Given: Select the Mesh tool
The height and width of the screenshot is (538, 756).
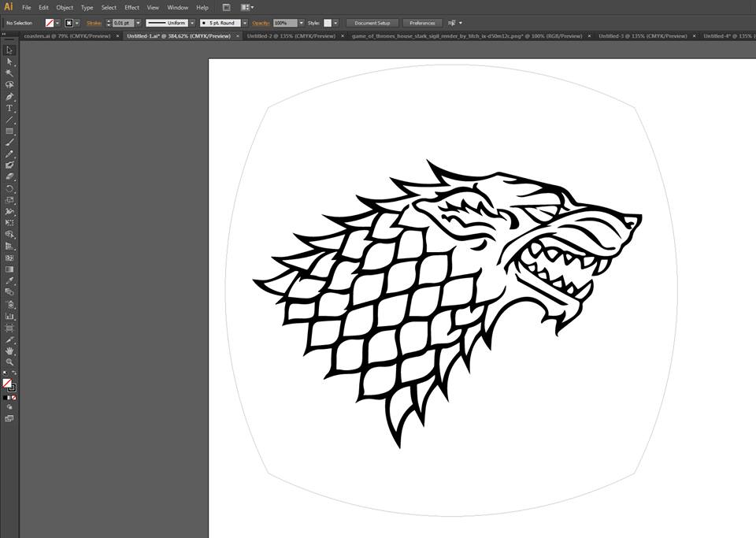Looking at the screenshot, I should click(9, 258).
